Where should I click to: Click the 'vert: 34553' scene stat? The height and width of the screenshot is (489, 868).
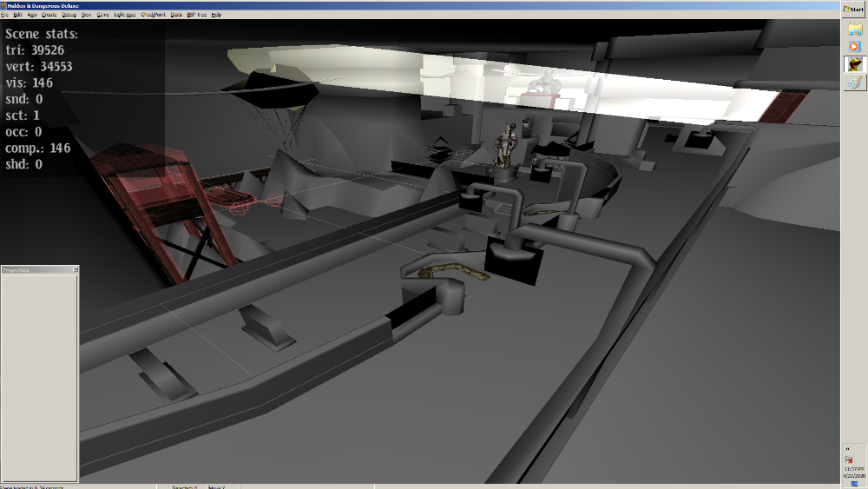click(x=39, y=67)
